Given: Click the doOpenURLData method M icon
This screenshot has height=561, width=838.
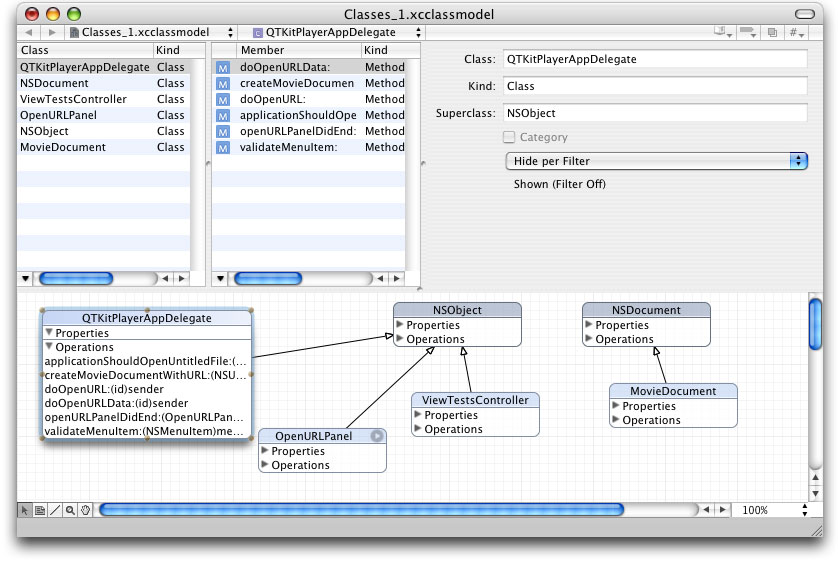Looking at the screenshot, I should [x=224, y=68].
